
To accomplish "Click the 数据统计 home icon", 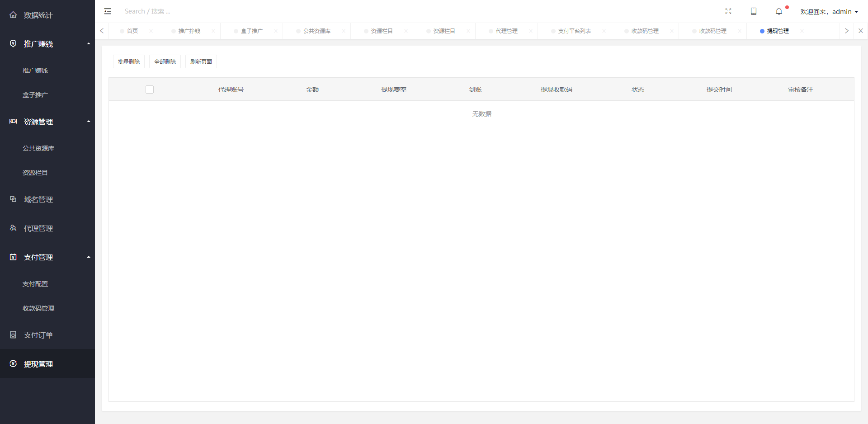I will tap(13, 15).
